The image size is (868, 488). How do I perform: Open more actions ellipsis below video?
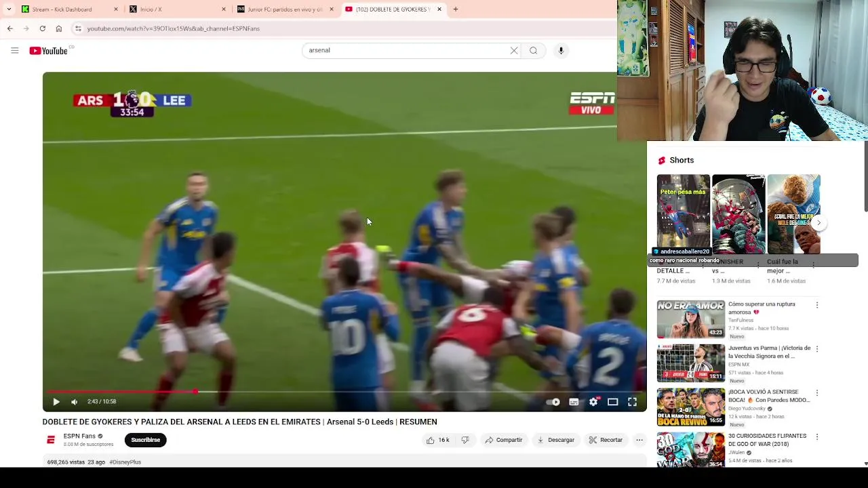(x=639, y=440)
